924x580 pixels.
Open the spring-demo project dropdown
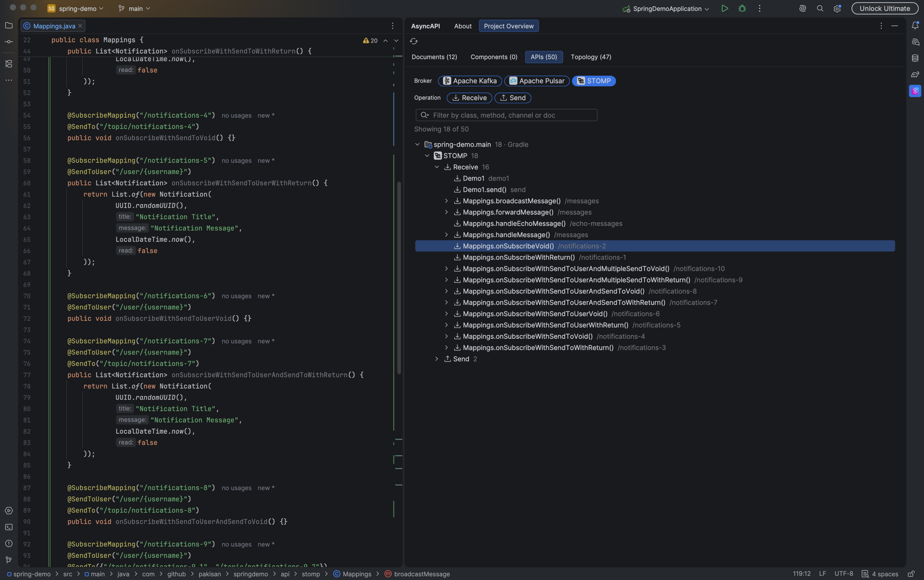[x=76, y=9]
